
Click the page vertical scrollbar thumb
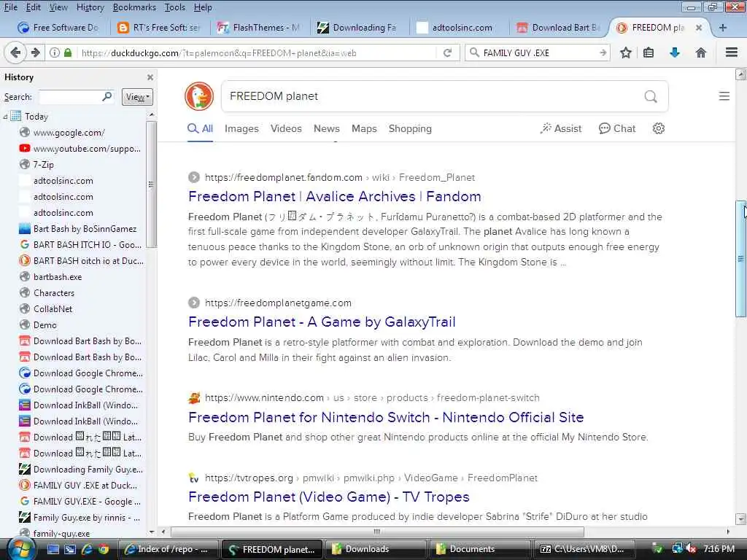coord(740,259)
